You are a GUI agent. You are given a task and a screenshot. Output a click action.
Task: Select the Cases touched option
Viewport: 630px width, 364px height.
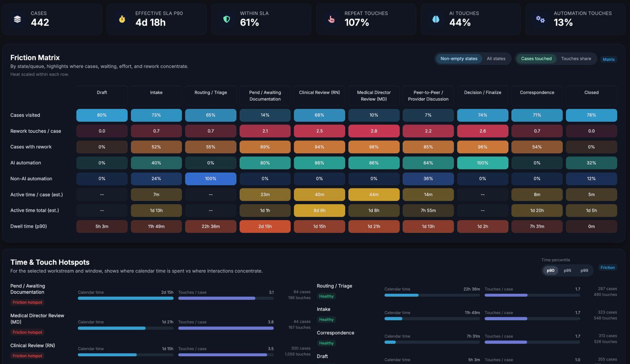536,59
